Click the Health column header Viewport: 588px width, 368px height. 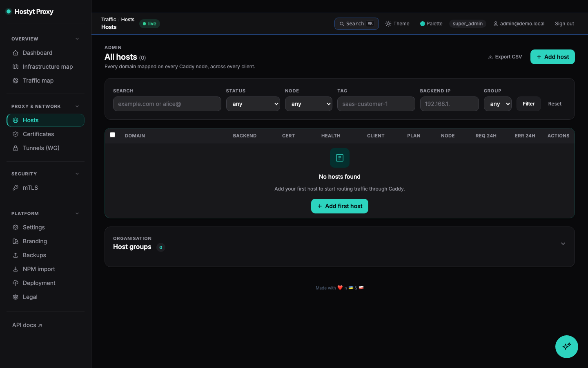click(331, 136)
